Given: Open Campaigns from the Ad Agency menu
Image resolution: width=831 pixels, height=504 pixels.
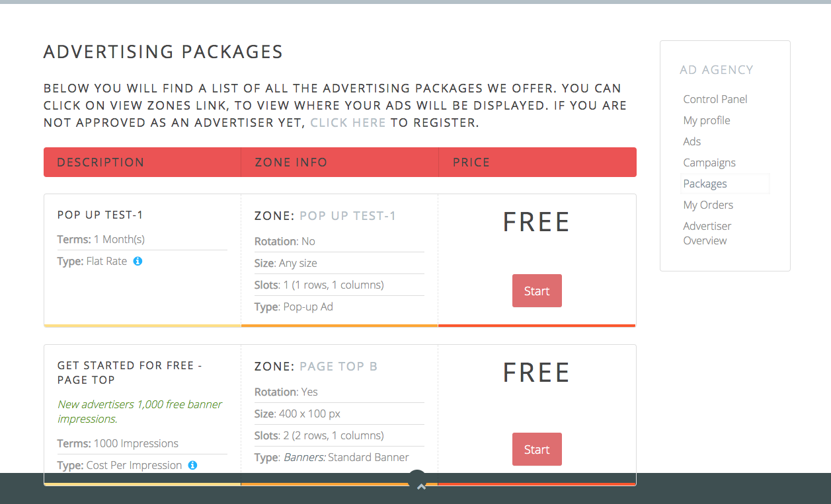Looking at the screenshot, I should [x=709, y=162].
